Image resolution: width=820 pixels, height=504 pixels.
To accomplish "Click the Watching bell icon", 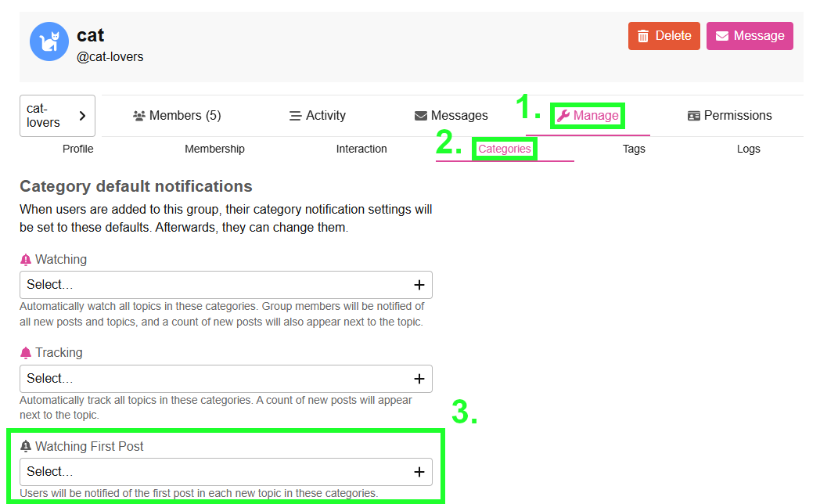I will point(26,259).
